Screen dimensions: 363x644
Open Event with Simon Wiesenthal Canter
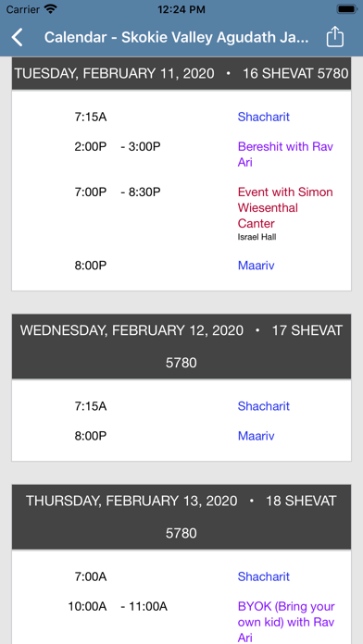pyautogui.click(x=285, y=208)
